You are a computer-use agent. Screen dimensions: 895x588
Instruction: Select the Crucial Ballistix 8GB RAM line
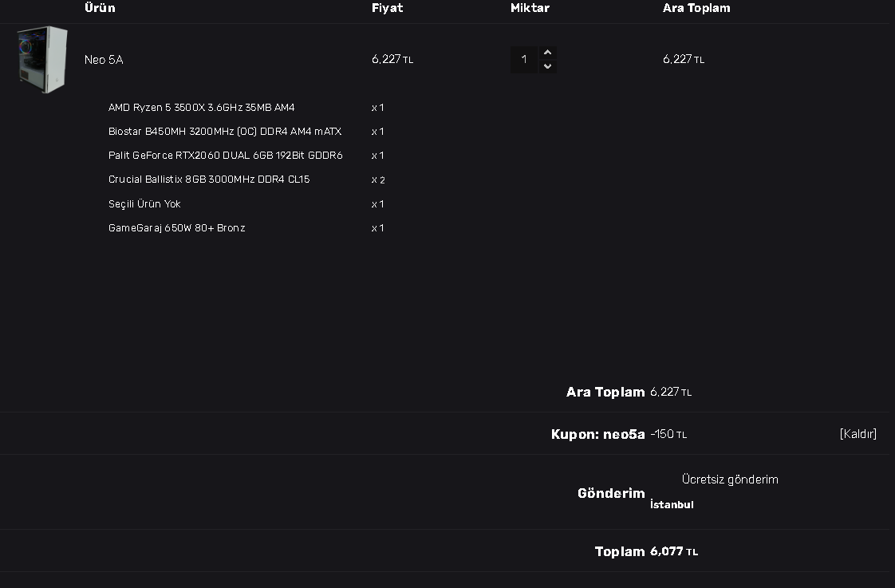point(209,180)
